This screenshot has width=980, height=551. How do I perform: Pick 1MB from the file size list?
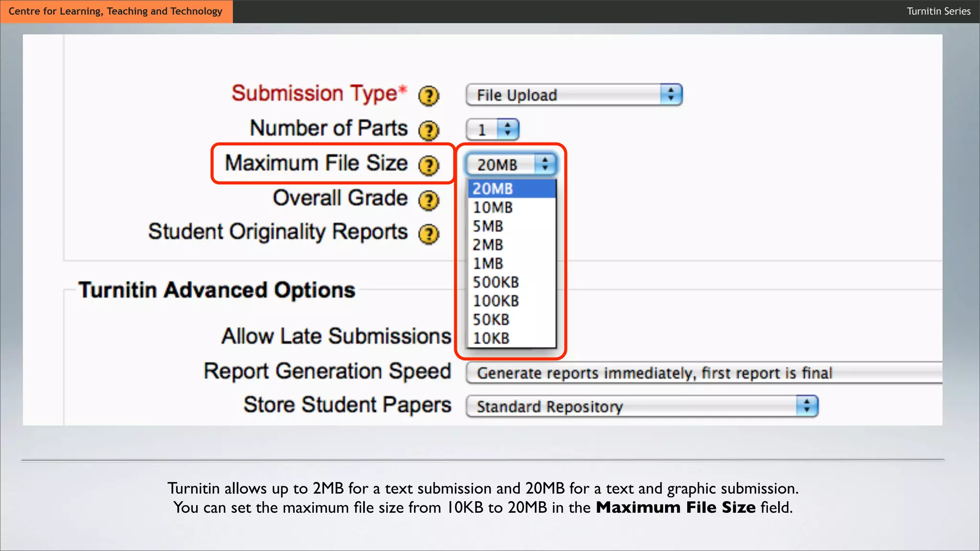[x=512, y=264]
